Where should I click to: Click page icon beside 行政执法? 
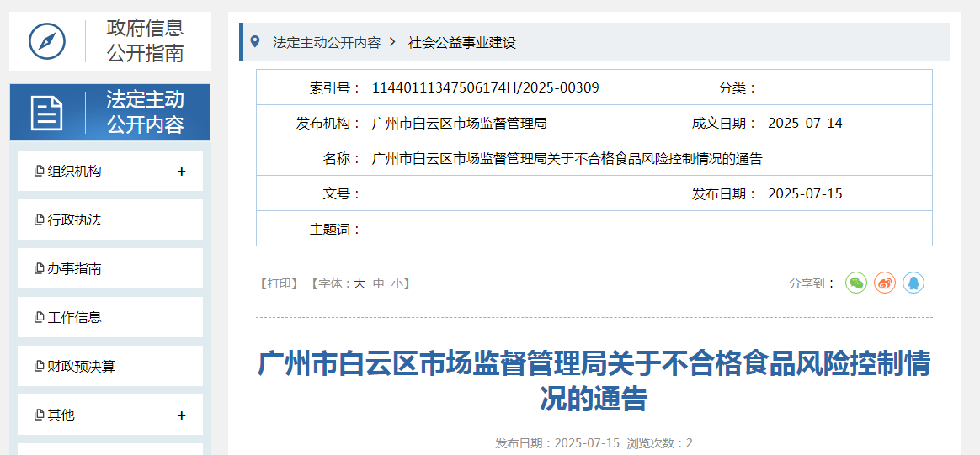(40, 220)
